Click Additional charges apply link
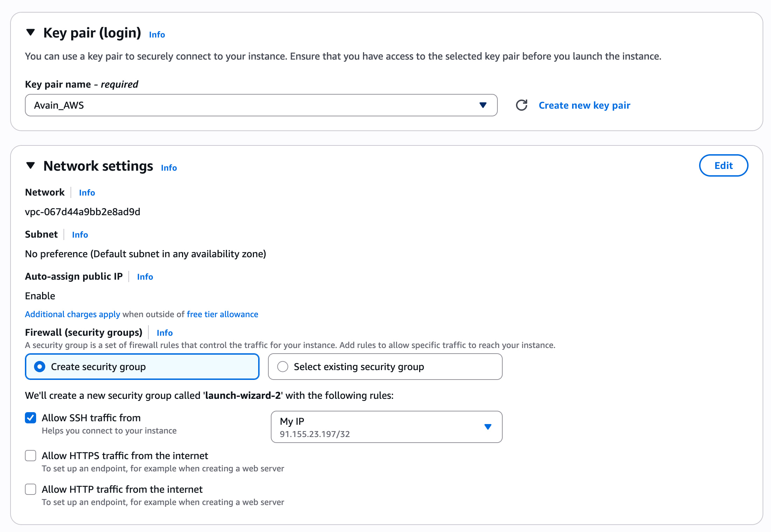This screenshot has width=771, height=532. [72, 314]
